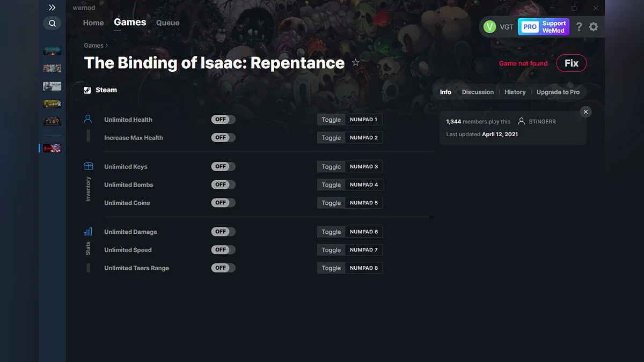Favorite the game with the star icon
The height and width of the screenshot is (362, 644).
tap(355, 63)
